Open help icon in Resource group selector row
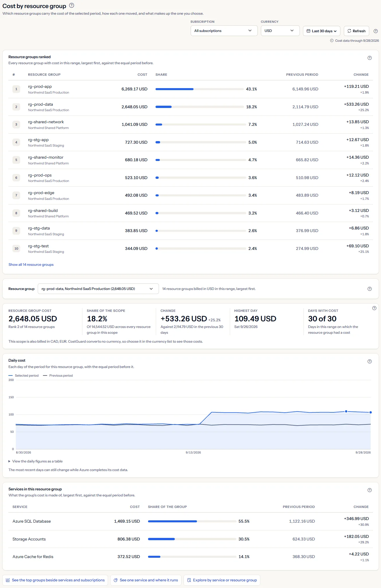 [369, 289]
